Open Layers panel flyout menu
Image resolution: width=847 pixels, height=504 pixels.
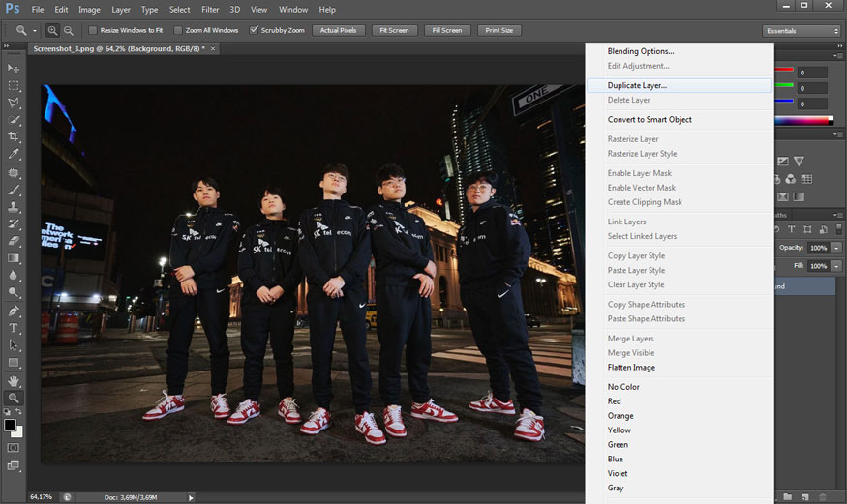coord(837,215)
